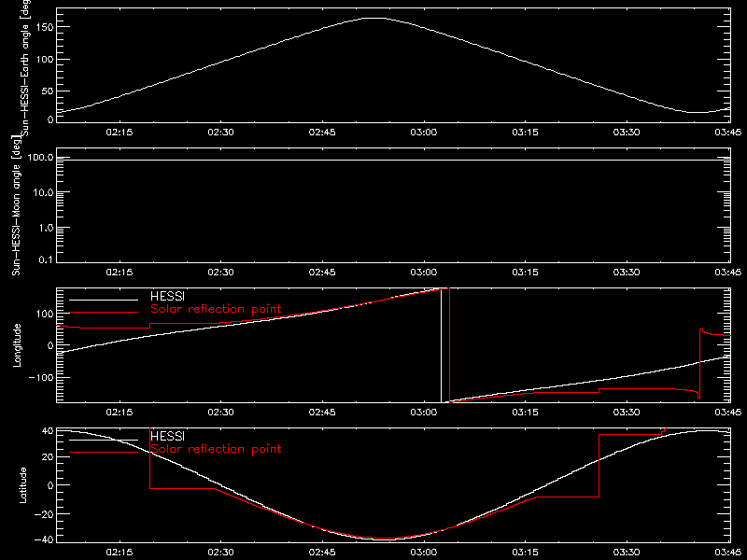
Task: Click 100.0 tick on Moon angle axis
Action: click(x=40, y=157)
